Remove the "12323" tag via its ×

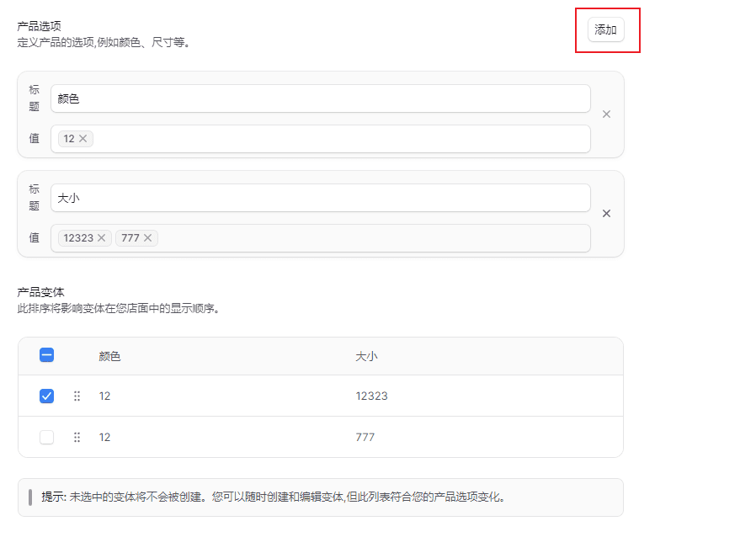[x=102, y=238]
